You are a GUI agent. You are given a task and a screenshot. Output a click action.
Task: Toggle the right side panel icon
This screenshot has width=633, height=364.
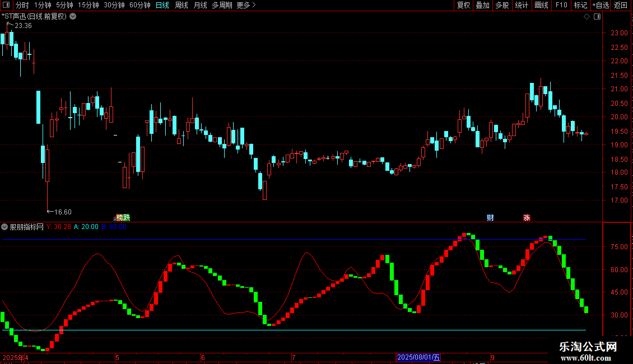point(597,17)
